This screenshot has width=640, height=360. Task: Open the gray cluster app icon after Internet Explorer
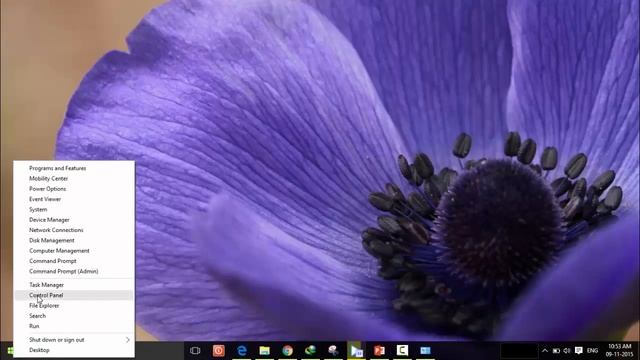[x=333, y=351]
